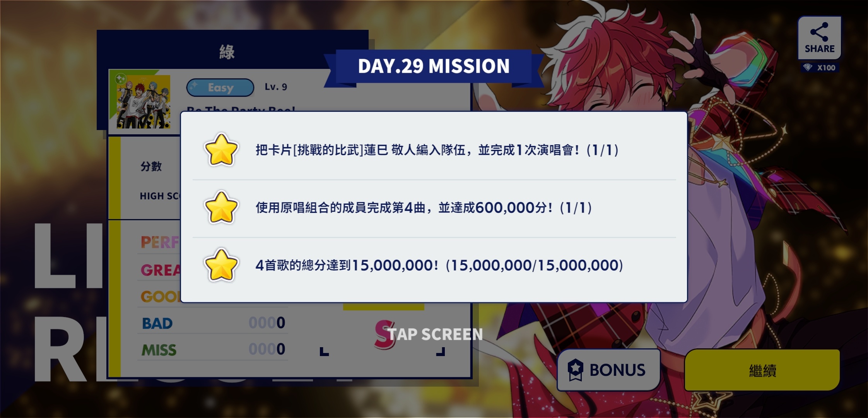Screen dimensions: 868x418
Task: Select the 600,000 score mission row
Action: 434,208
